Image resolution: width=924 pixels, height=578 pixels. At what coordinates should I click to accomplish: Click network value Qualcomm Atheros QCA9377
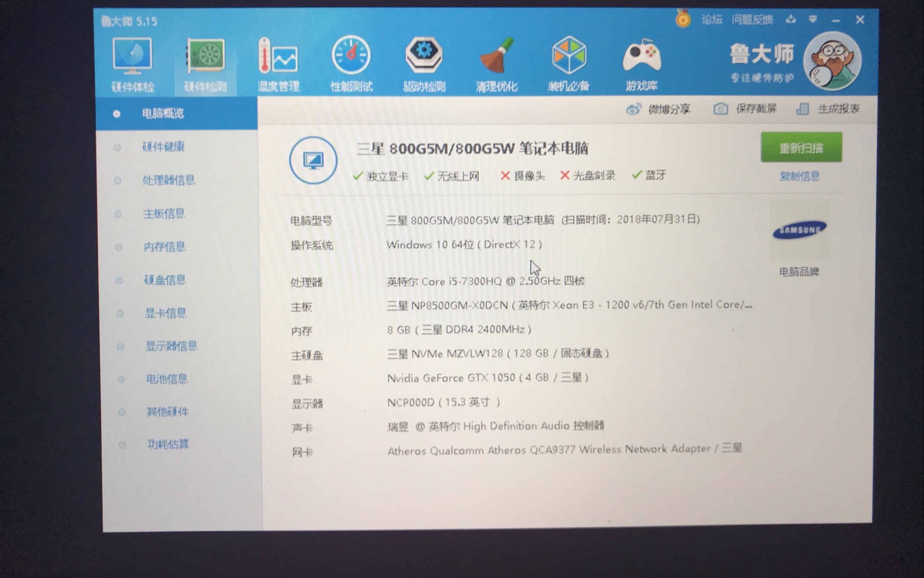tap(565, 450)
